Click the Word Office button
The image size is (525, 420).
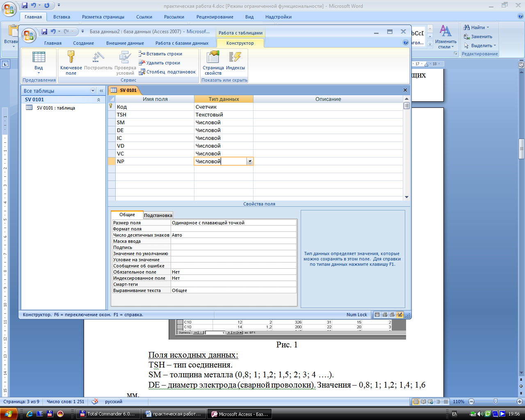tap(9, 8)
